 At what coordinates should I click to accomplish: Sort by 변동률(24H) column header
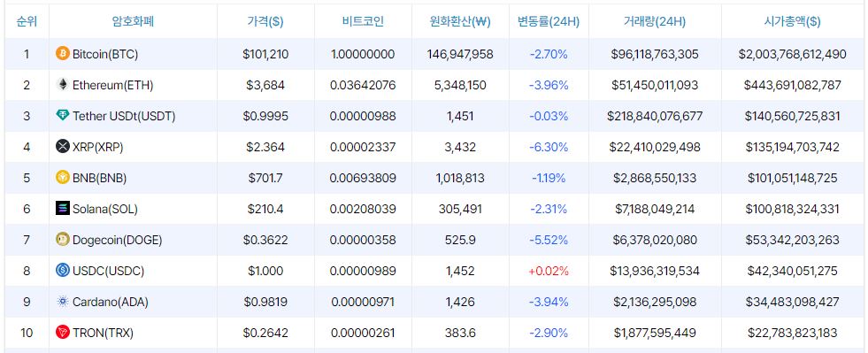pos(549,21)
